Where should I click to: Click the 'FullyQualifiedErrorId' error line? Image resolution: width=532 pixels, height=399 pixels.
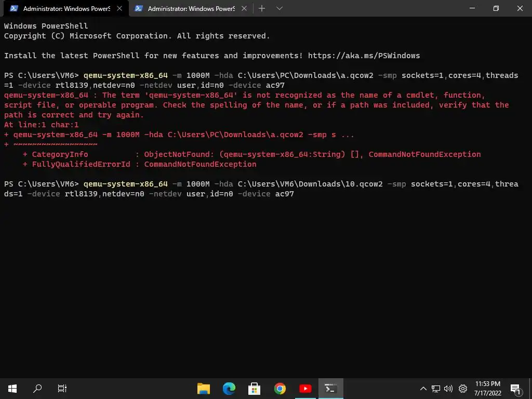coord(139,164)
